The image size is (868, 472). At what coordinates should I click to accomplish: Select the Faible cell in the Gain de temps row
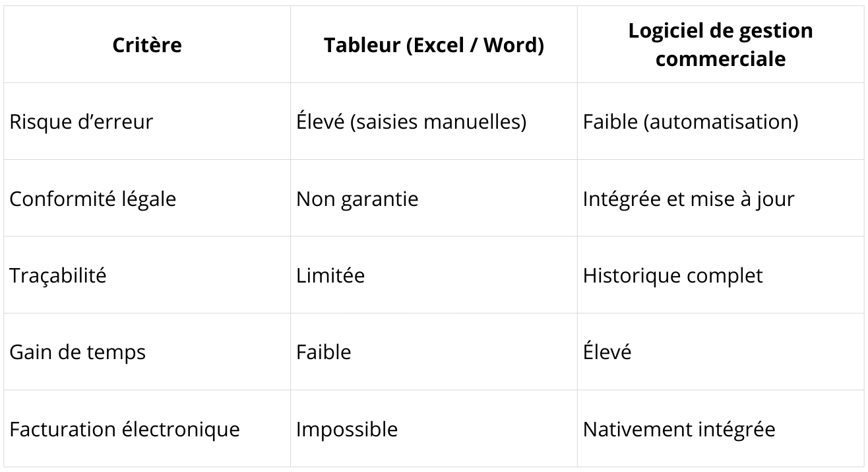click(x=323, y=352)
